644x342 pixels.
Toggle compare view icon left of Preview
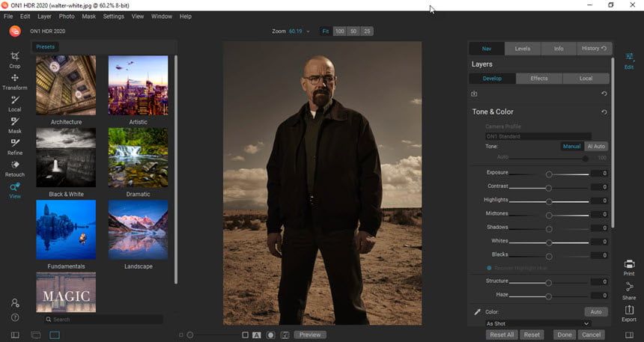(x=285, y=335)
